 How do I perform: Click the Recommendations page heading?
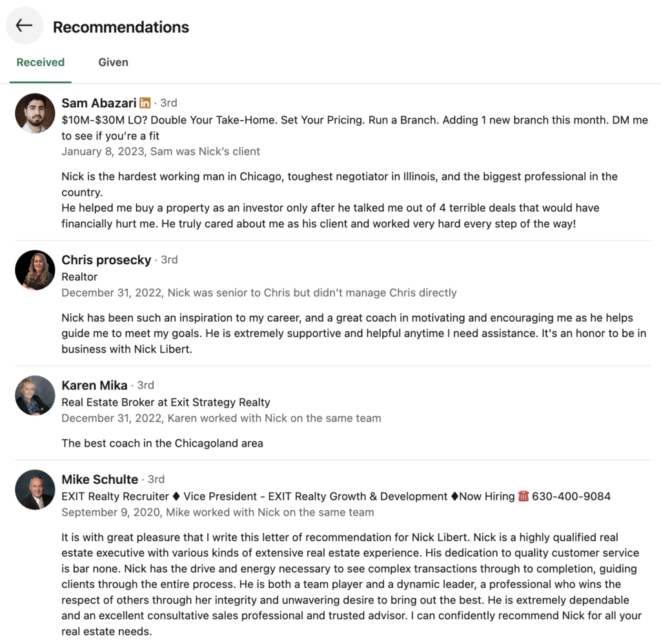(x=121, y=27)
